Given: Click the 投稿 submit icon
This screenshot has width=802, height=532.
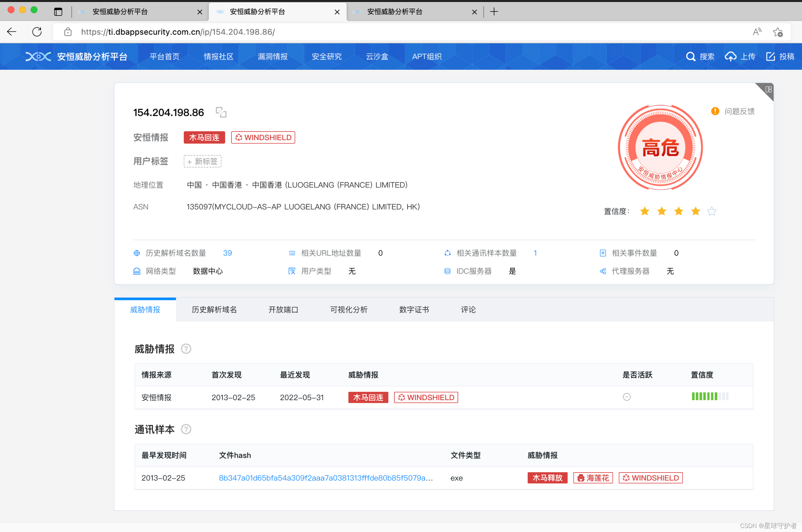Looking at the screenshot, I should [x=770, y=56].
